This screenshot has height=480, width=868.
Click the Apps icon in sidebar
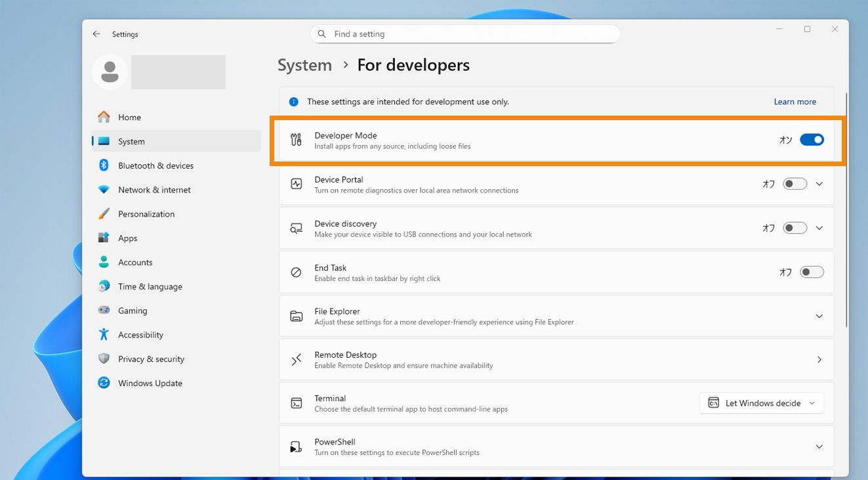pyautogui.click(x=104, y=238)
